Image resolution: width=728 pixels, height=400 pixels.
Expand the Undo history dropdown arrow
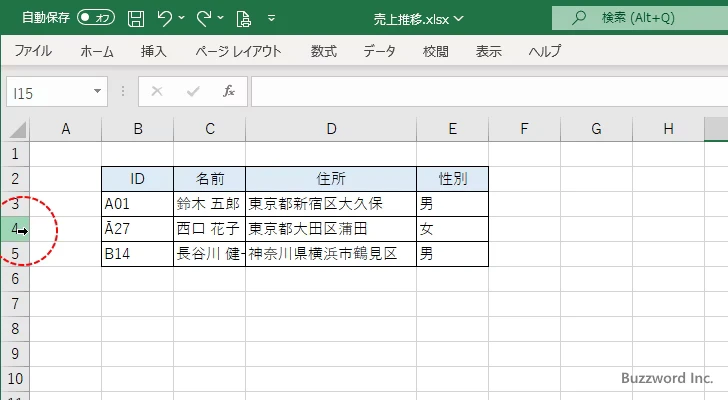182,18
